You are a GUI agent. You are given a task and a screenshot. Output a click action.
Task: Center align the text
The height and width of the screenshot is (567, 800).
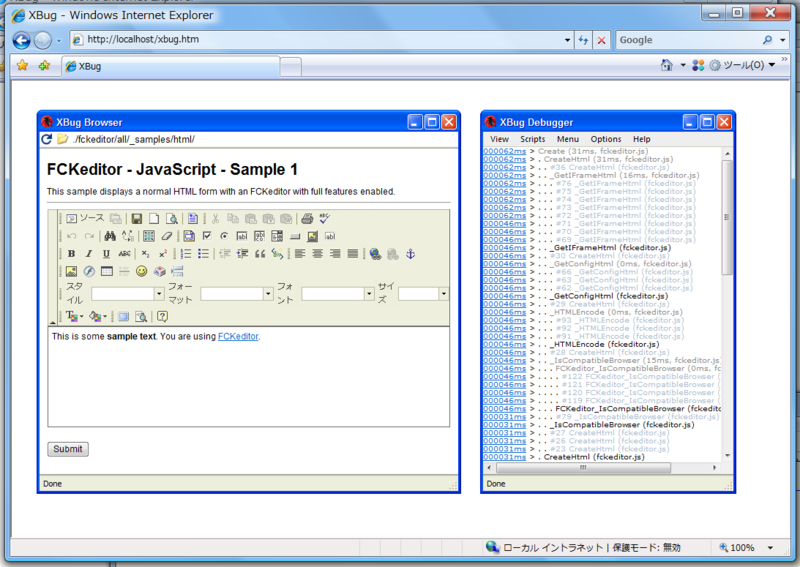point(317,254)
